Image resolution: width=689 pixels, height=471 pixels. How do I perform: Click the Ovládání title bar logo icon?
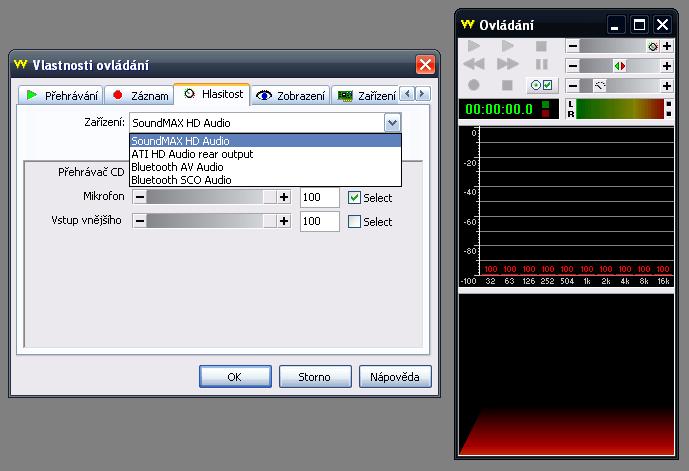[x=468, y=24]
